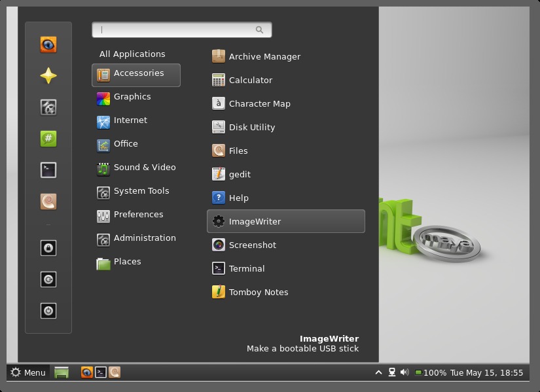Click the Lock Screen button in sidebar
The width and height of the screenshot is (540, 392).
point(48,248)
